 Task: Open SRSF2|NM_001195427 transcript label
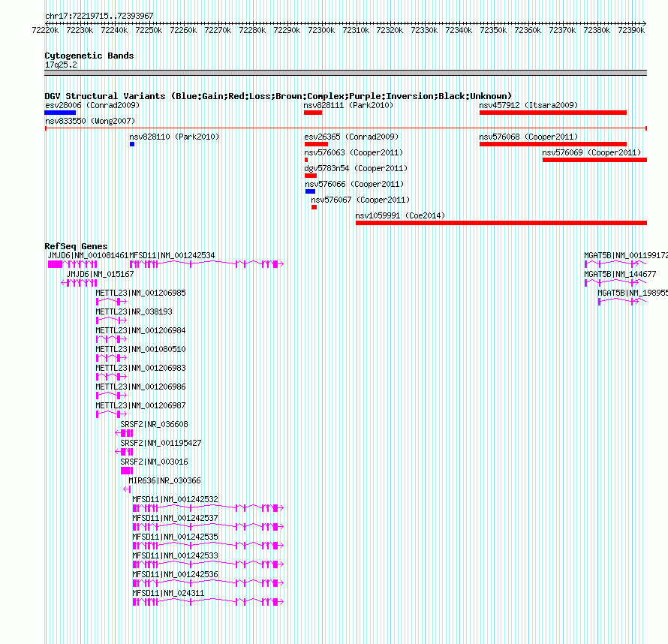(161, 443)
